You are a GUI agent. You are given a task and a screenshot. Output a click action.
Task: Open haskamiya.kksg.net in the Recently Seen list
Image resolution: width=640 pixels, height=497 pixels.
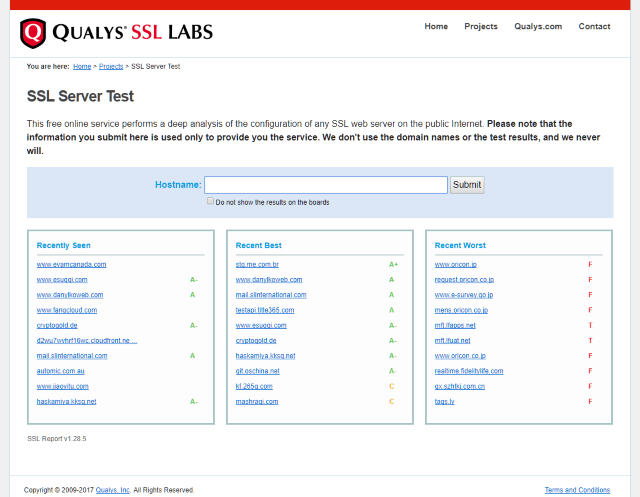click(67, 402)
